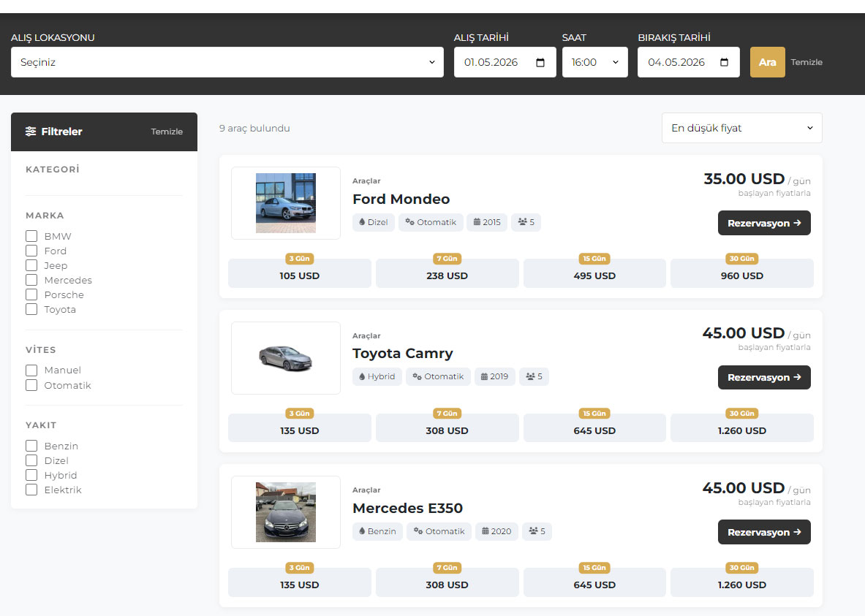Click Rezervasyon for Toyota Camry
Screen dimensions: 865x616
pyautogui.click(x=764, y=377)
